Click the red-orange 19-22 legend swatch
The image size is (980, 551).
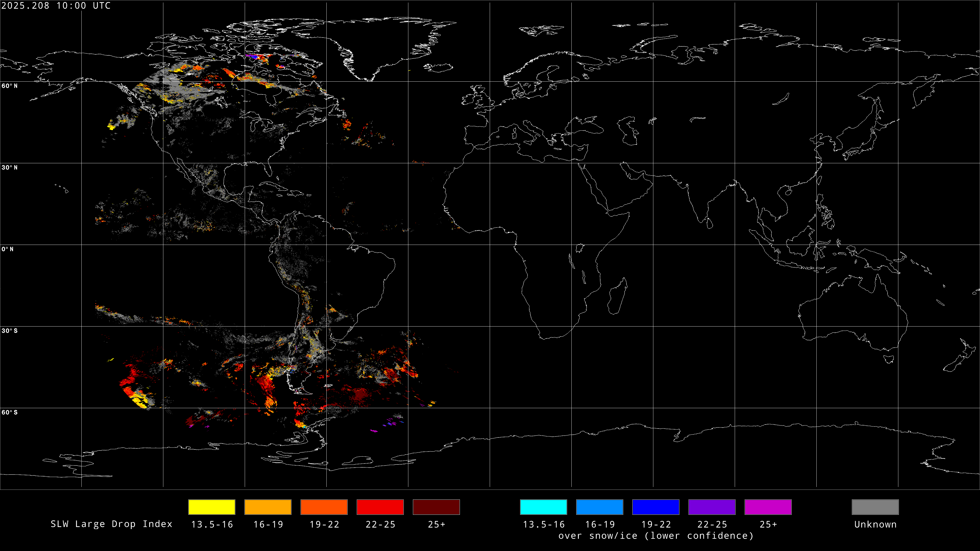324,507
